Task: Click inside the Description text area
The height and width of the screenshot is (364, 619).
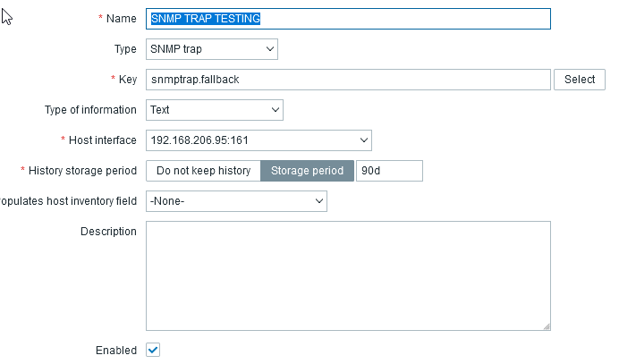Action: [347, 275]
